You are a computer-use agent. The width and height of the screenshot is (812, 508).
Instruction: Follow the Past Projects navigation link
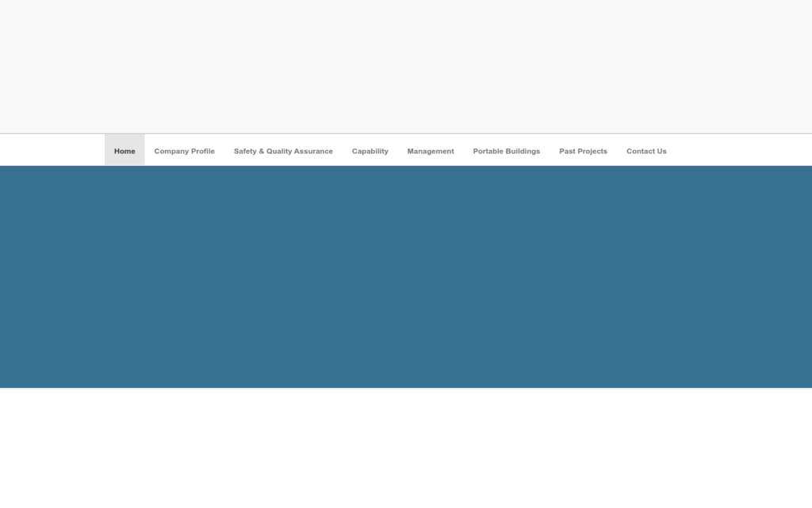583,151
